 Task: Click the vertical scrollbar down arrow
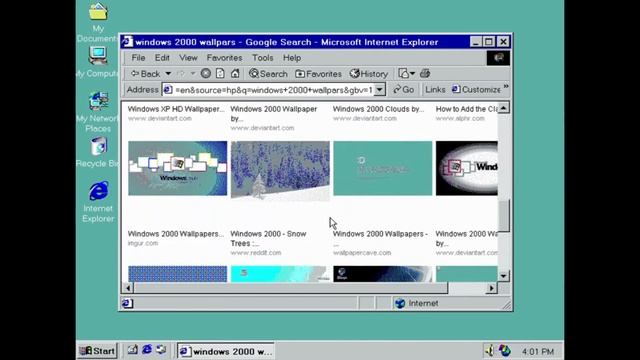click(504, 276)
